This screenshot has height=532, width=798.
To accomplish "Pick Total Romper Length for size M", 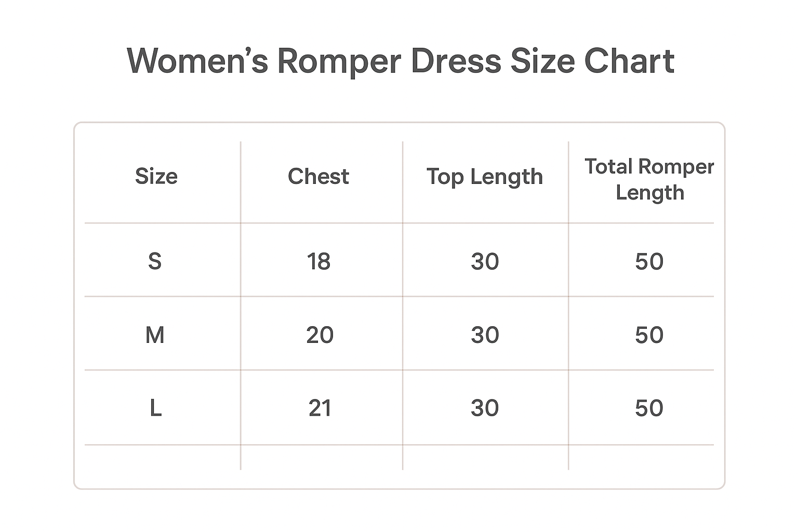I will (x=649, y=335).
